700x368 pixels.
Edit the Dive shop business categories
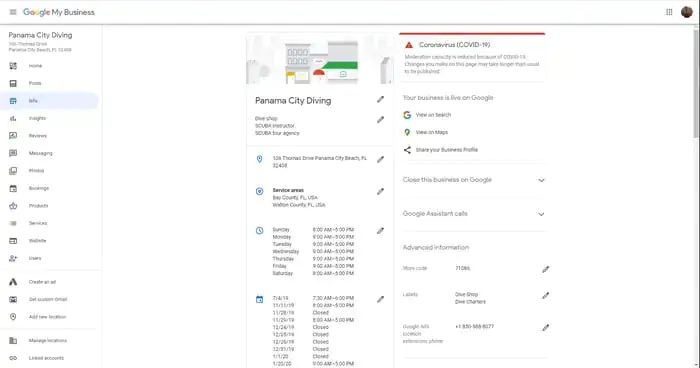click(380, 120)
